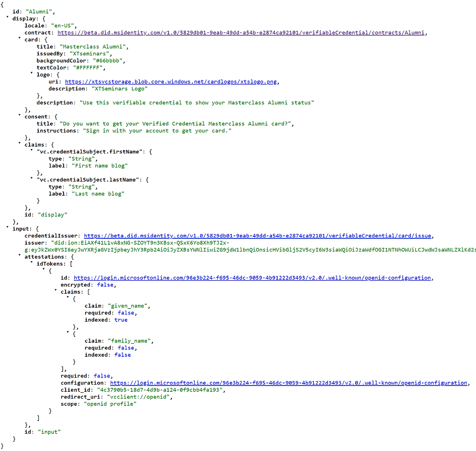Collapse the given_name claim object
This screenshot has height=451, width=476.
[x=68, y=298]
